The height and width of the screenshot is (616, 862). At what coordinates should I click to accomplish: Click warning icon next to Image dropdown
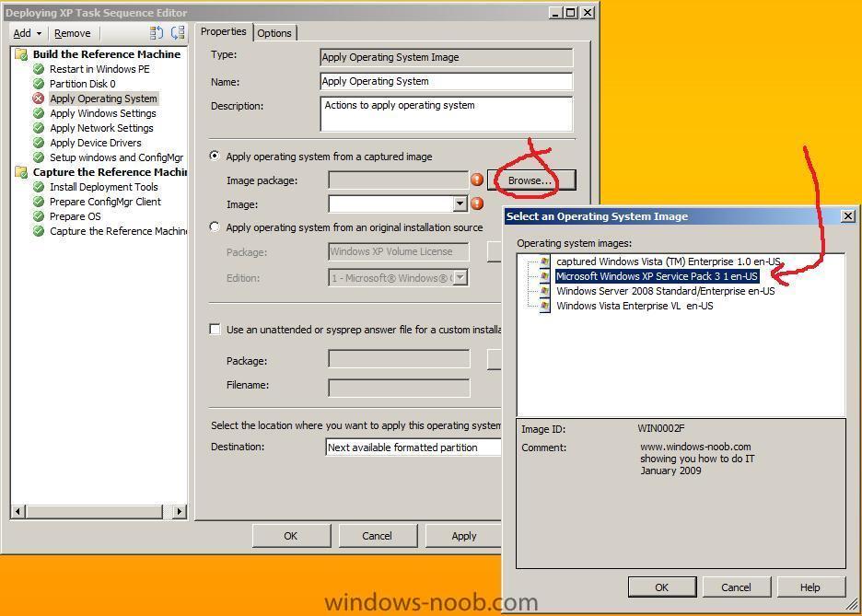click(477, 203)
